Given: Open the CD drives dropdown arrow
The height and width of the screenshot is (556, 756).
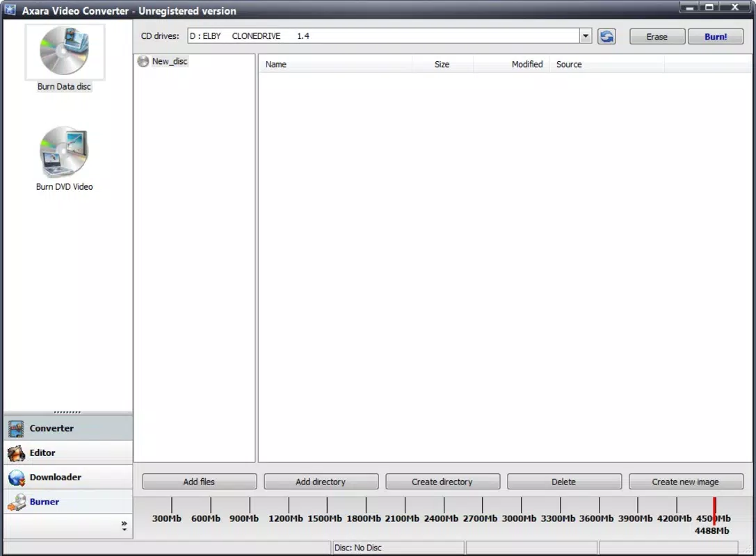Looking at the screenshot, I should 586,36.
